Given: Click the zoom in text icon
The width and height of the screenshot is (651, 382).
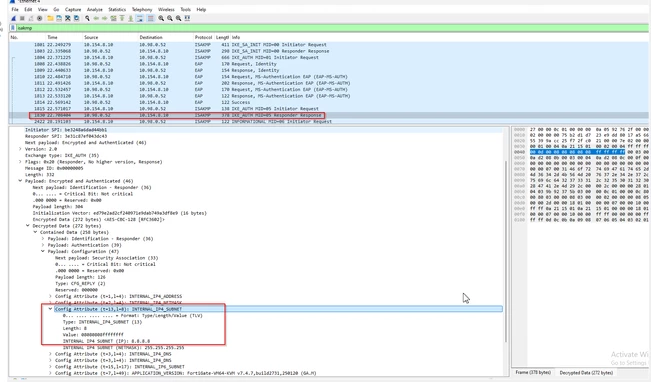Looking at the screenshot, I should [x=161, y=18].
